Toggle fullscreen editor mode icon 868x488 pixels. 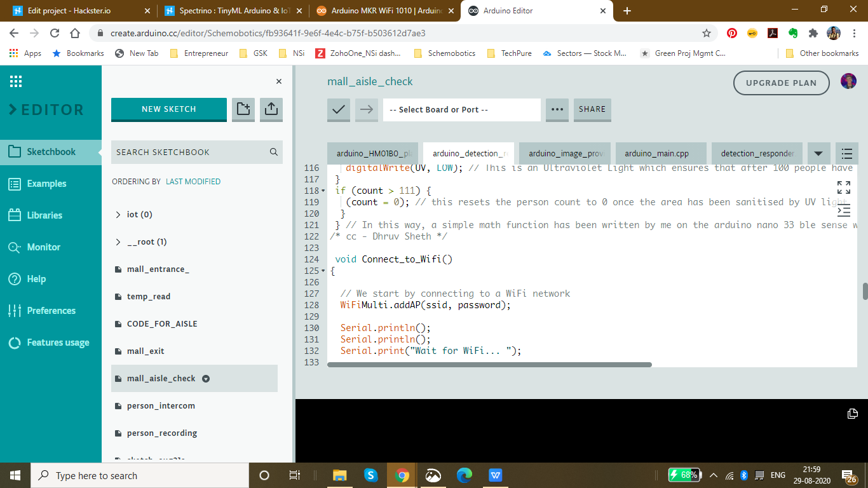[x=843, y=187]
